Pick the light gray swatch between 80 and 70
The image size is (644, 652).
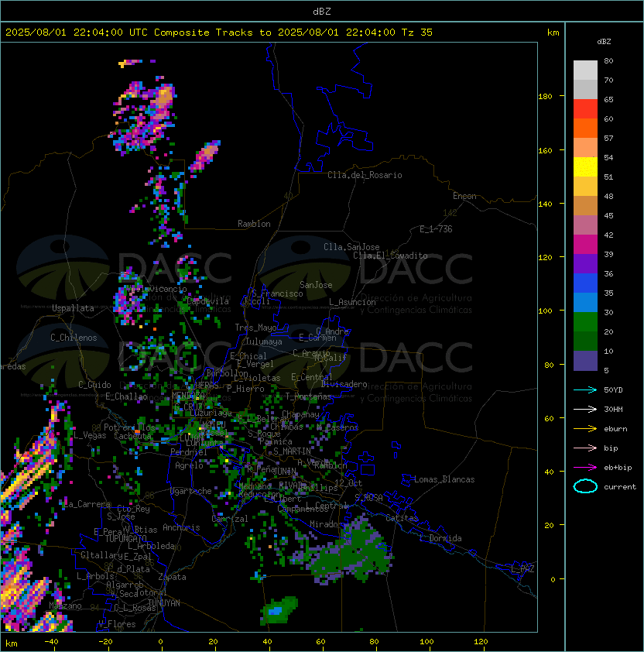585,70
